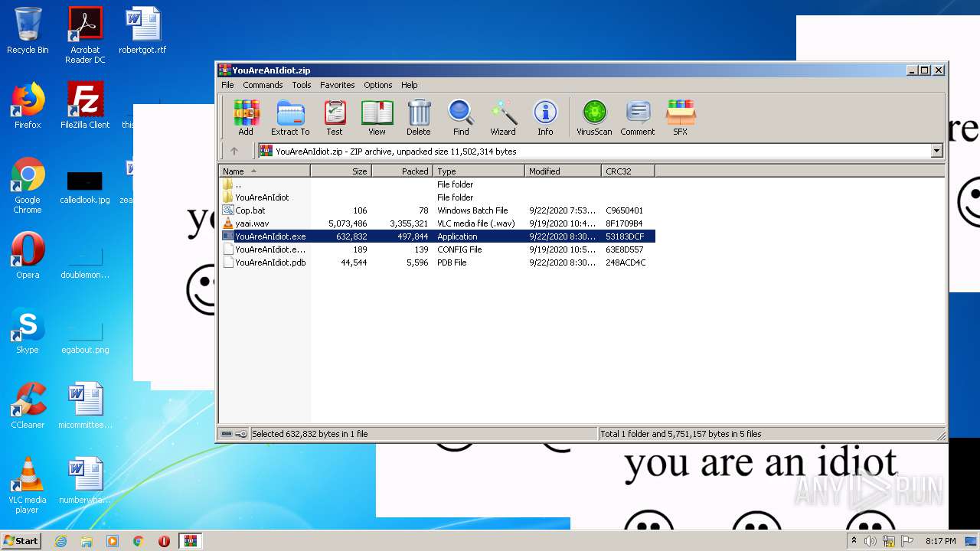980x551 pixels.
Task: Run the Test archive tool
Action: point(335,118)
